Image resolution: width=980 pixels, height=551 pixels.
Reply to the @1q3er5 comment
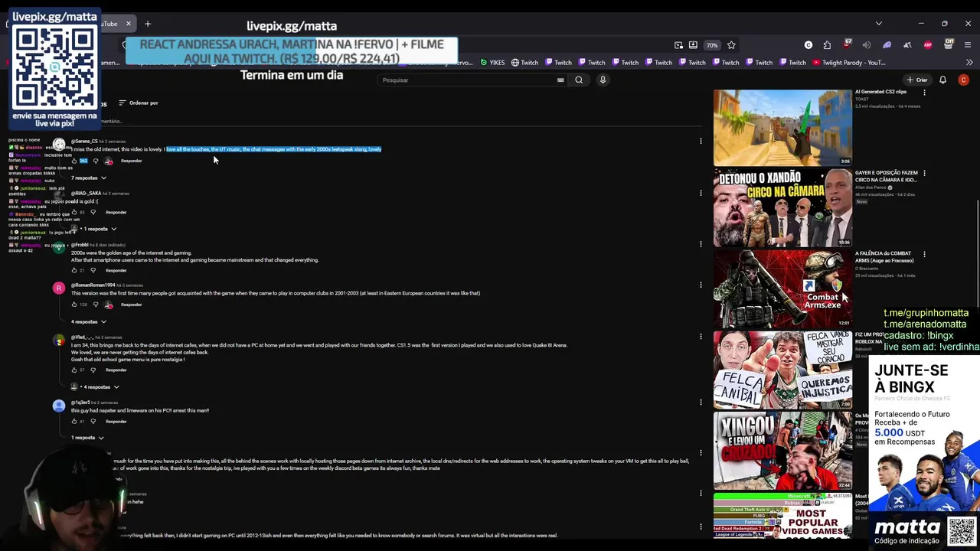pyautogui.click(x=116, y=421)
